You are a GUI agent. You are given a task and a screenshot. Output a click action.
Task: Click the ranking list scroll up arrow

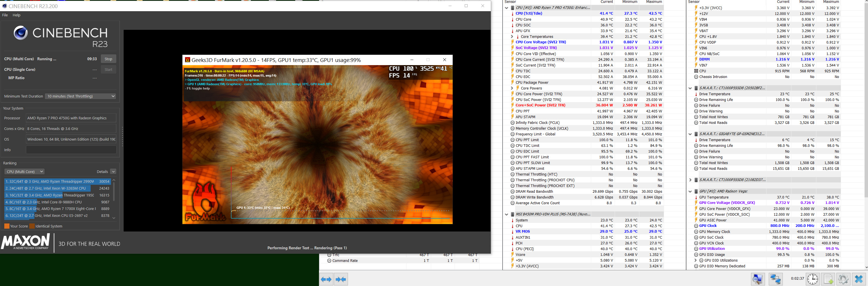114,180
